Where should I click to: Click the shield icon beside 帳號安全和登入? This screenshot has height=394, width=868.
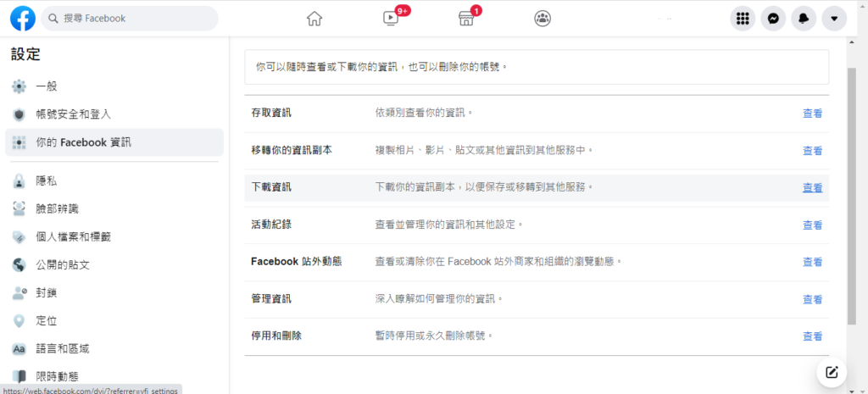19,114
